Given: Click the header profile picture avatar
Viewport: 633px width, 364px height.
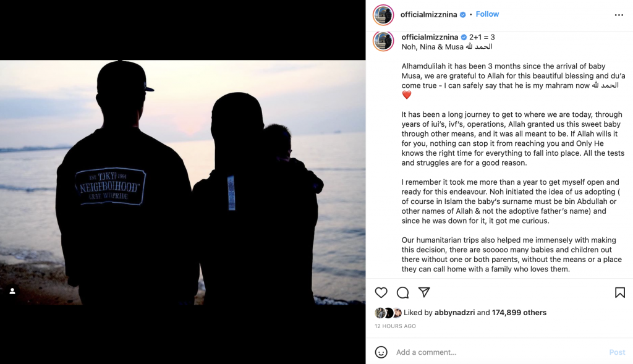Looking at the screenshot, I should point(383,15).
